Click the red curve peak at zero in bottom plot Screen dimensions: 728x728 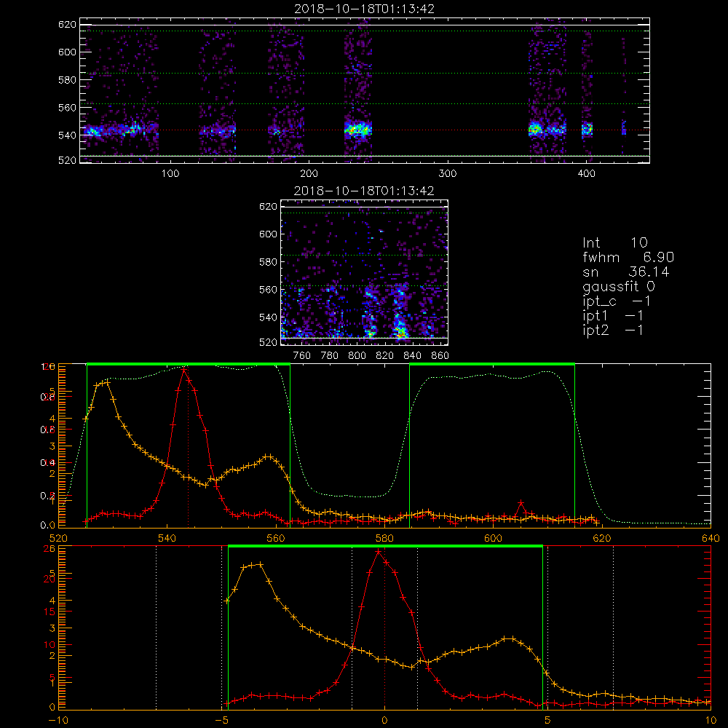click(379, 552)
